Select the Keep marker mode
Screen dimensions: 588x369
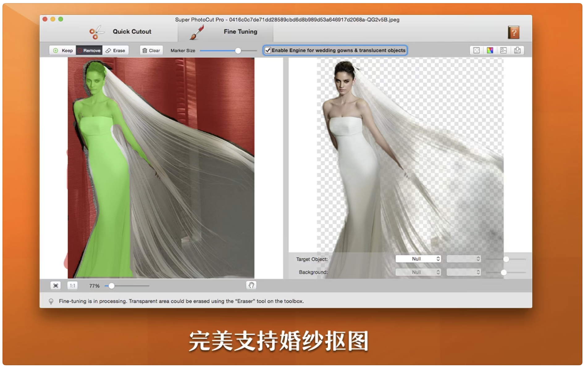[63, 50]
